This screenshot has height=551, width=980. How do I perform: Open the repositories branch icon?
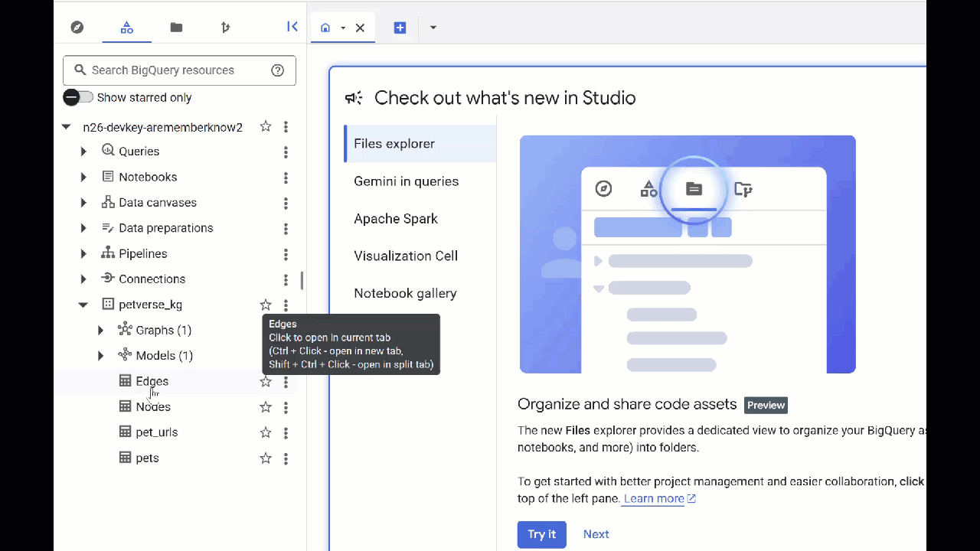click(x=225, y=28)
